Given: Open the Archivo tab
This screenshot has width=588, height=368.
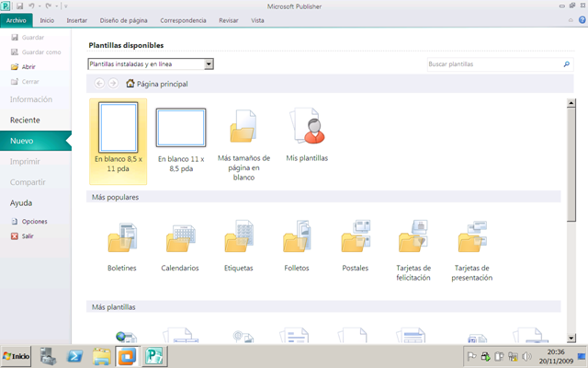Looking at the screenshot, I should [17, 20].
